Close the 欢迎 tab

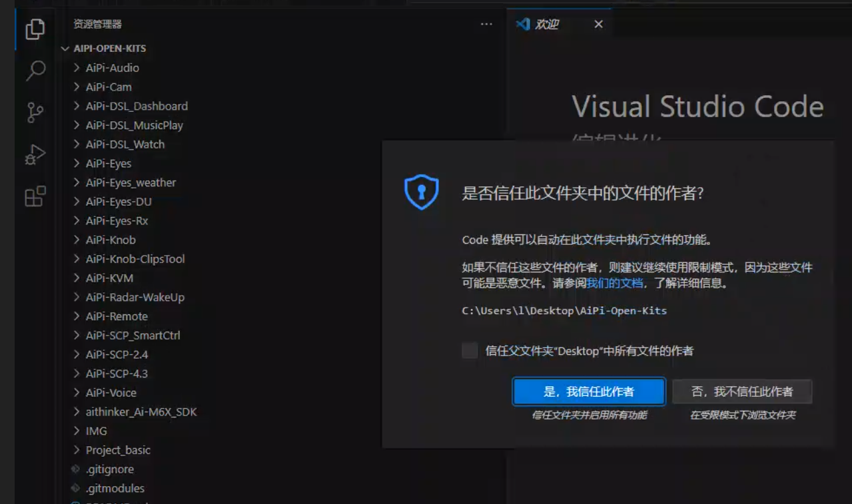598,25
